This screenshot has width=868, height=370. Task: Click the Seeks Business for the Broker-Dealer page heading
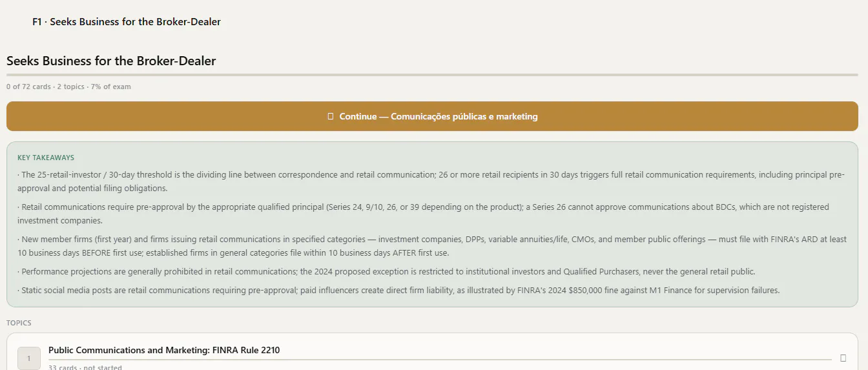pyautogui.click(x=111, y=61)
